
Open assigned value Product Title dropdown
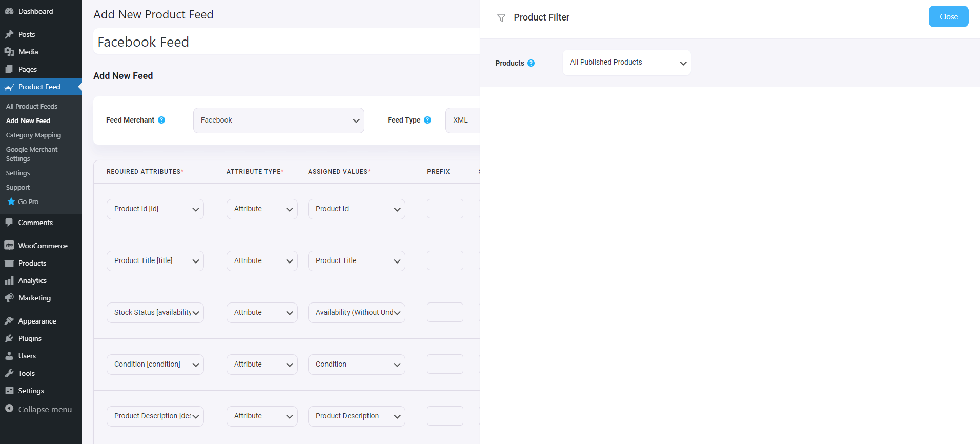click(357, 261)
